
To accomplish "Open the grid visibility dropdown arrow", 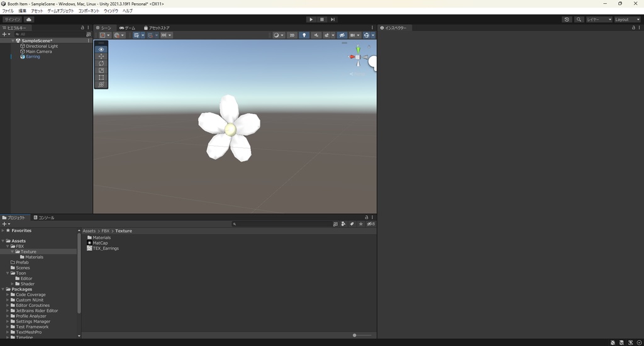I will (x=143, y=35).
